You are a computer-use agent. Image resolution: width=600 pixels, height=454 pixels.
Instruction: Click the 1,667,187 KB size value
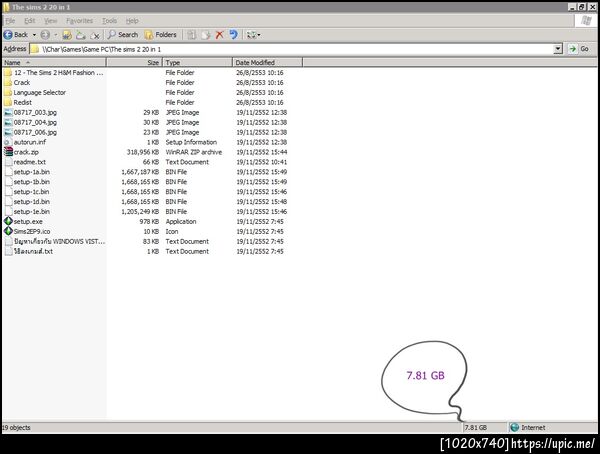[x=140, y=172]
